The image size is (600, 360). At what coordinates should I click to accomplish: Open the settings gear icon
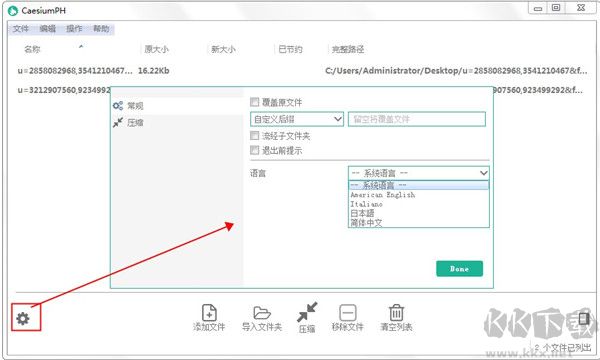click(x=23, y=318)
